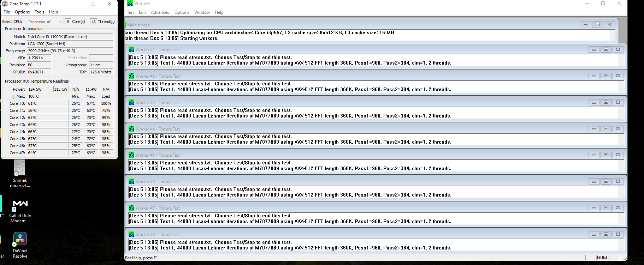
Task: Minimize the Worker #1 child window
Action: [x=594, y=49]
